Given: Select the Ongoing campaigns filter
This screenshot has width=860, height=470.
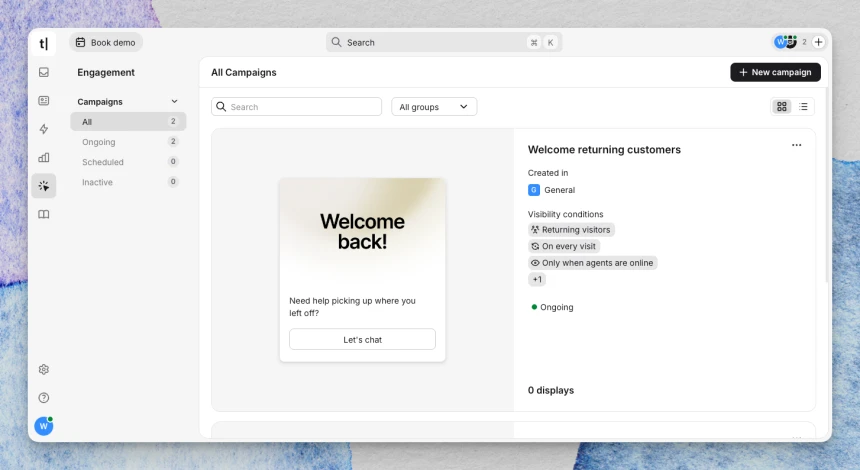Looking at the screenshot, I should click(x=128, y=141).
